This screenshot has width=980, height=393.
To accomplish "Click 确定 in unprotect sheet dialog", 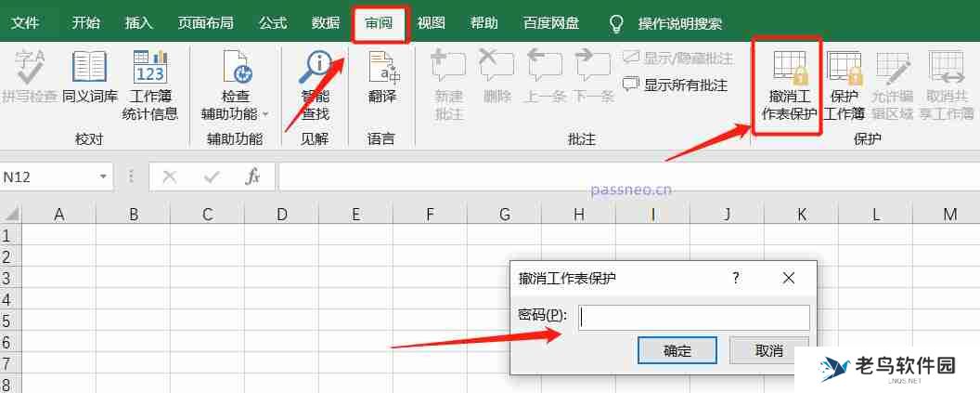I will pos(677,350).
